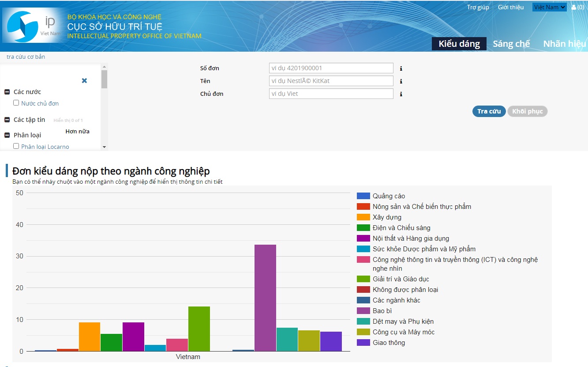Collapse the Các nước section
This screenshot has height=367, width=588.
point(7,92)
